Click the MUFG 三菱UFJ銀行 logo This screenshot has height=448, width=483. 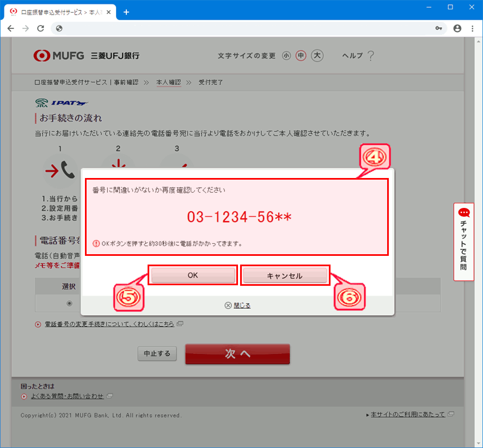coord(87,56)
